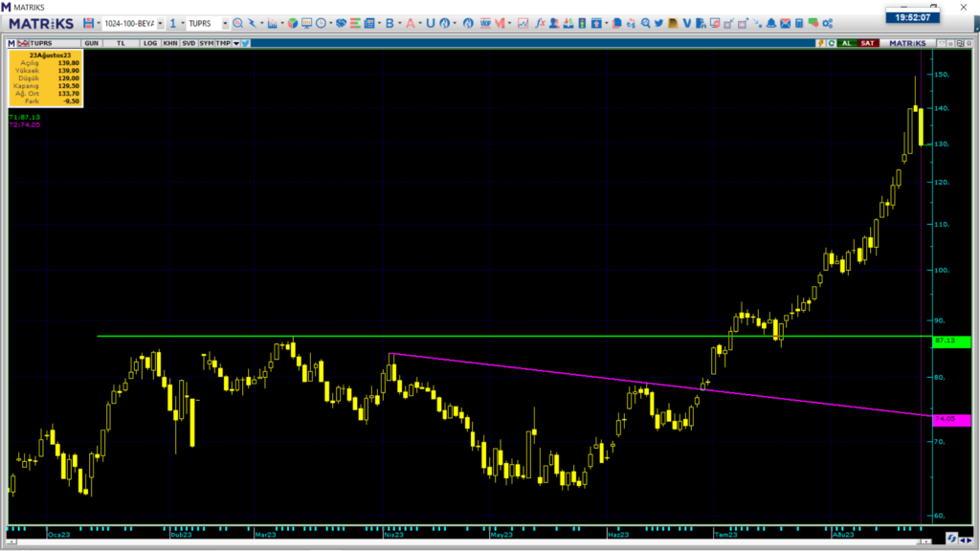Open the calculator icon

[799, 23]
